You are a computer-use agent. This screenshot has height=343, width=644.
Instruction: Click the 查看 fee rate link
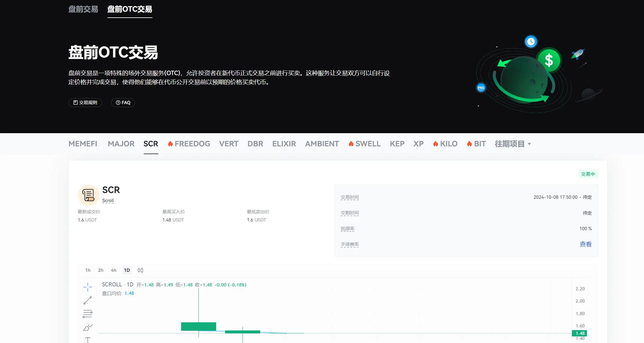click(586, 244)
